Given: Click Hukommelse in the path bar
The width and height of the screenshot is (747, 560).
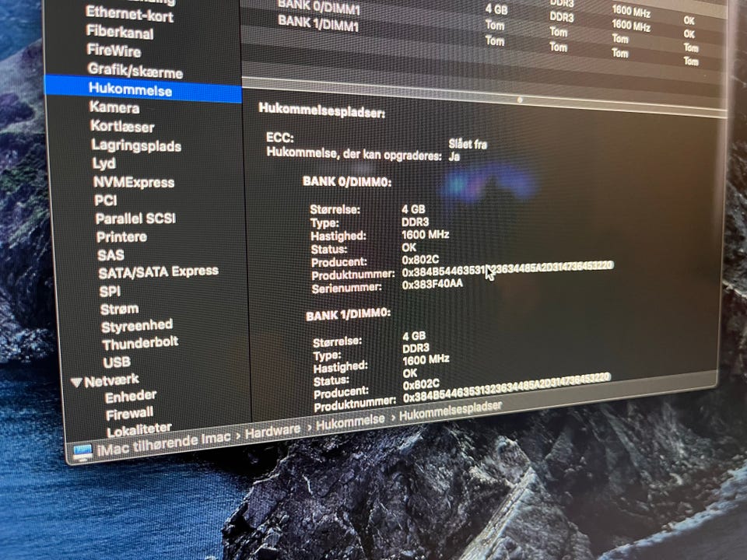Looking at the screenshot, I should tap(351, 422).
